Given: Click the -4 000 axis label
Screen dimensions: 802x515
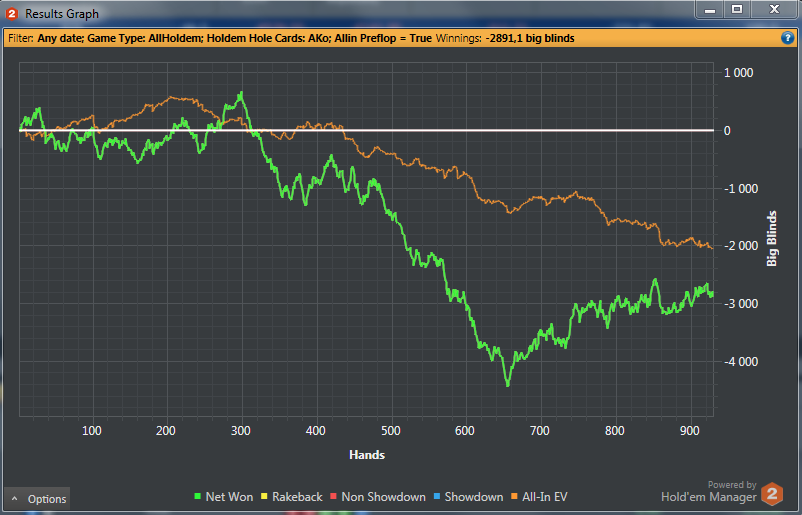Looking at the screenshot, I should coord(741,362).
